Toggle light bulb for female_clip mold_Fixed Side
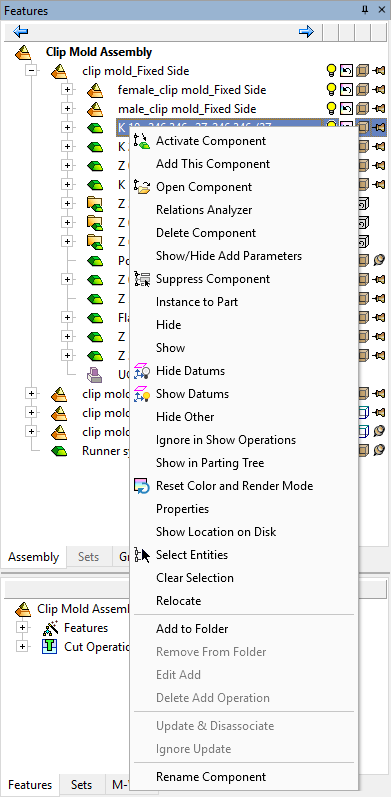The image size is (391, 797). pos(332,90)
